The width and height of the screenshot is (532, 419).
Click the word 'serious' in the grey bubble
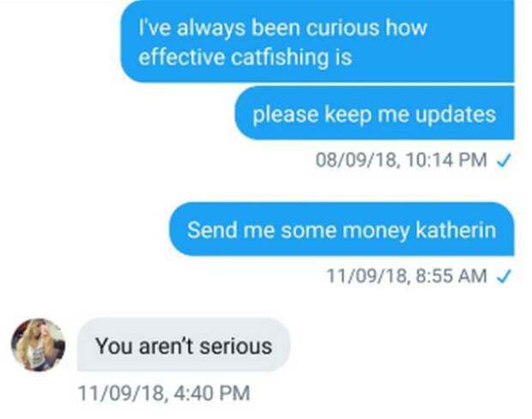[235, 346]
